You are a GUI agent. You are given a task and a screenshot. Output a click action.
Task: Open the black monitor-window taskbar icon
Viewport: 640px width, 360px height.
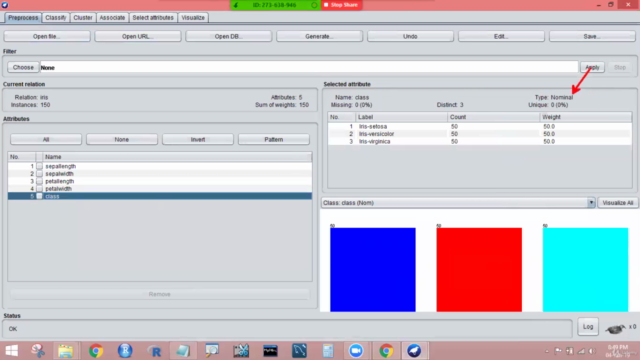coord(270,351)
